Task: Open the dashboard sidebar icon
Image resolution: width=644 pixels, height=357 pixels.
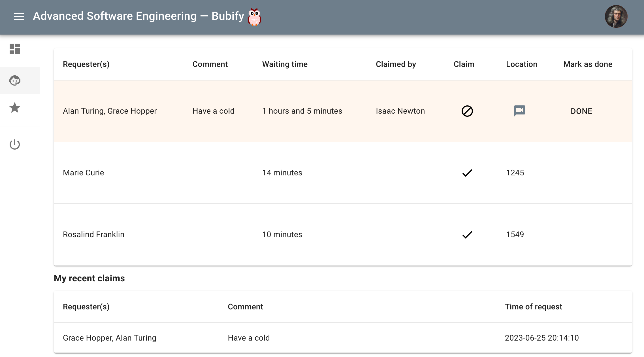Action: click(x=15, y=49)
